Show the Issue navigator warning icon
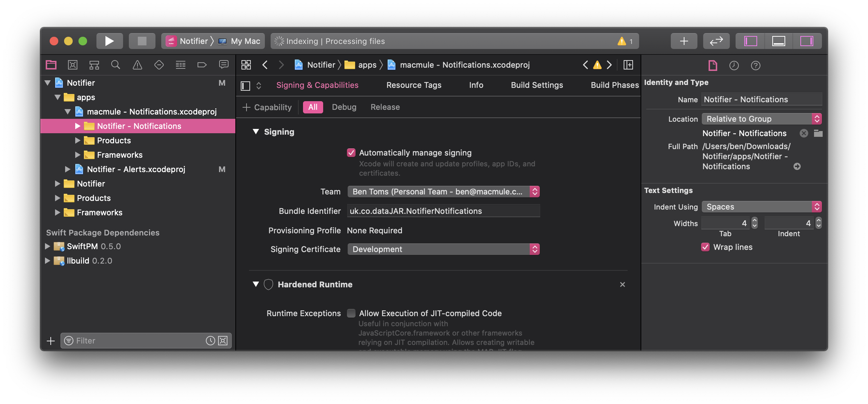 click(137, 65)
